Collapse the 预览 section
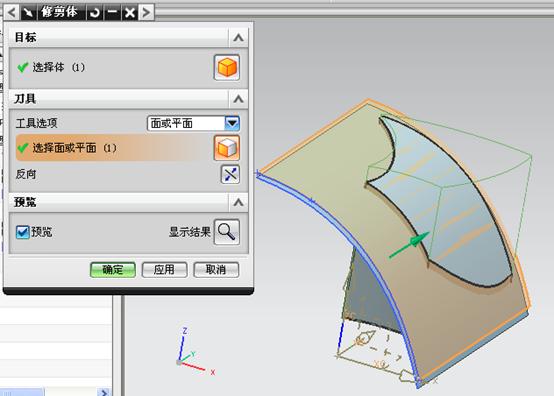The height and width of the screenshot is (396, 554). coord(238,202)
